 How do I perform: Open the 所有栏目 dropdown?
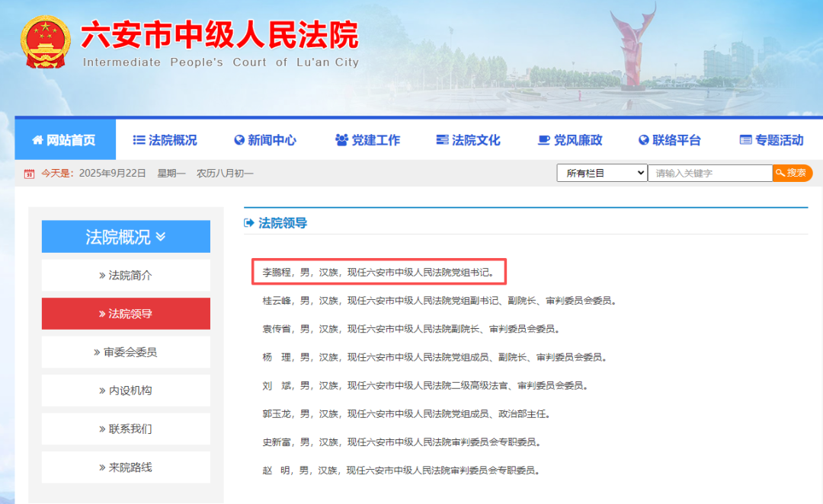tap(601, 173)
